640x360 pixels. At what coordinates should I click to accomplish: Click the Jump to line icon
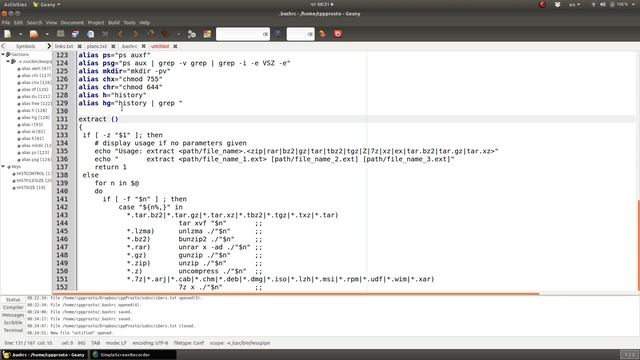[x=322, y=34]
